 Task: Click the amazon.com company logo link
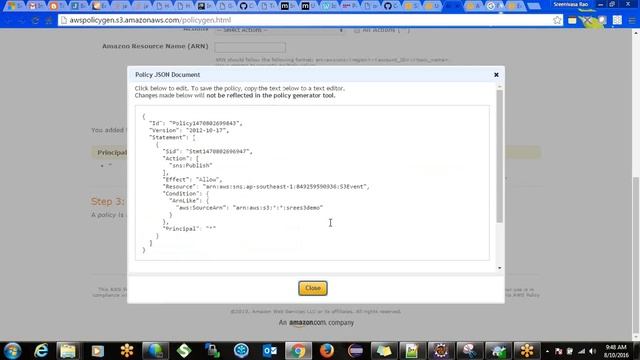(x=307, y=322)
